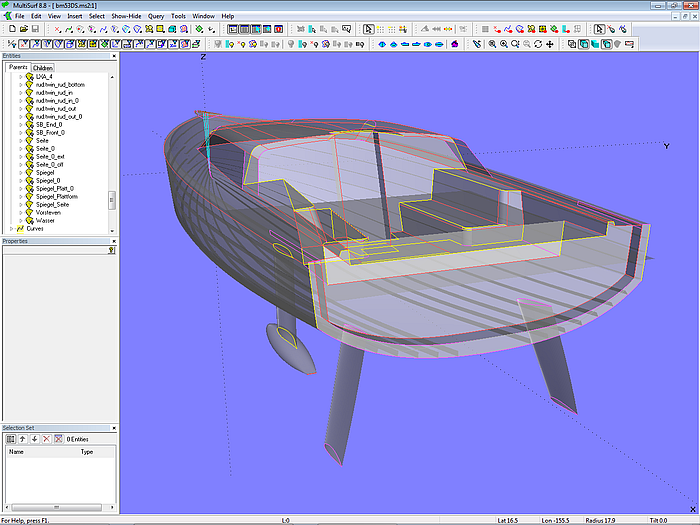Screen dimensions: 700x525
Task: Open the Query menu
Action: [156, 16]
